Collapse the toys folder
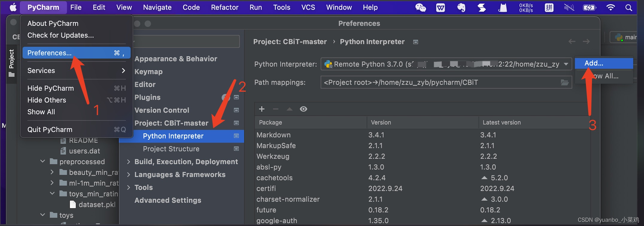The width and height of the screenshot is (644, 226). pyautogui.click(x=43, y=215)
